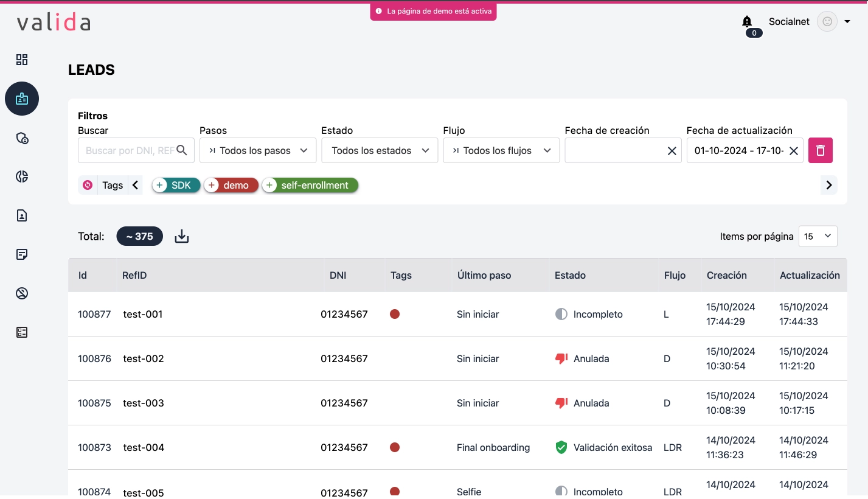The width and height of the screenshot is (868, 499).
Task: Toggle the SDK tag filter
Action: coord(176,185)
